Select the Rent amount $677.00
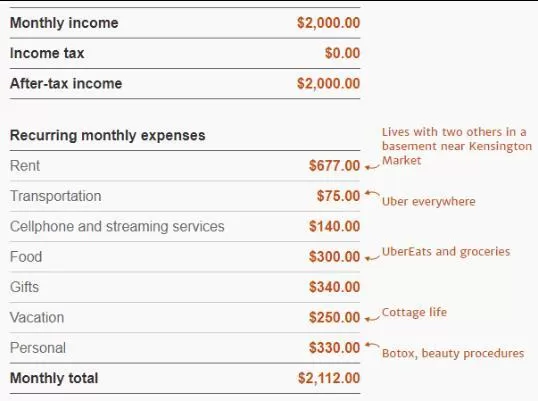Image resolution: width=538 pixels, height=401 pixels. tap(334, 166)
